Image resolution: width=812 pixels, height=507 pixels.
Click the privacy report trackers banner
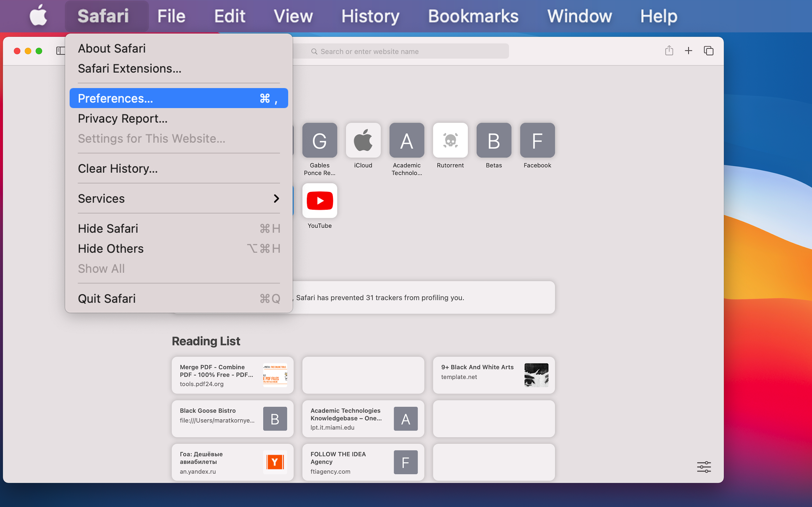[x=424, y=297]
